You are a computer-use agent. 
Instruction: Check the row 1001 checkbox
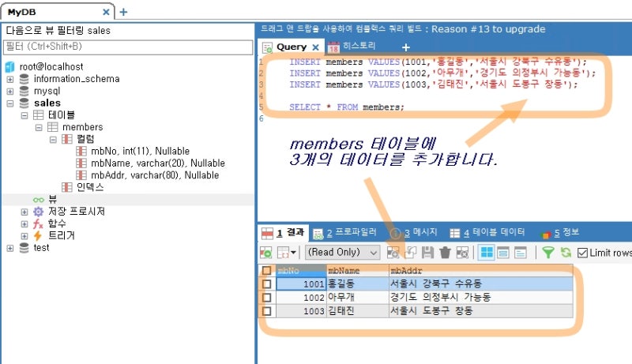[x=266, y=284]
